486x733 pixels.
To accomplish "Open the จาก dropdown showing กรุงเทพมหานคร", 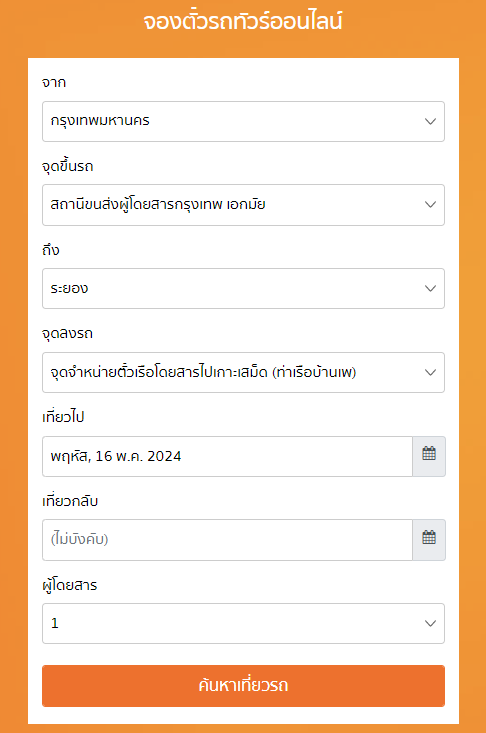I will tap(243, 122).
